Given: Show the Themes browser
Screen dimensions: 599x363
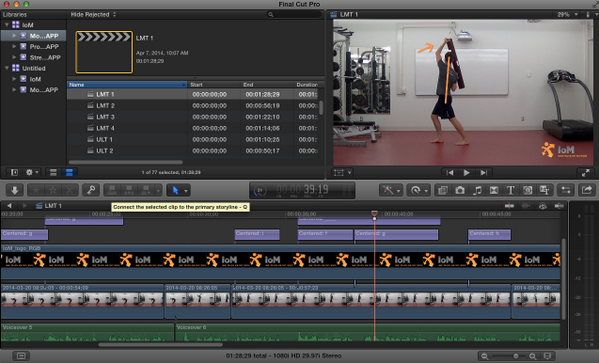Looking at the screenshot, I should pos(544,190).
